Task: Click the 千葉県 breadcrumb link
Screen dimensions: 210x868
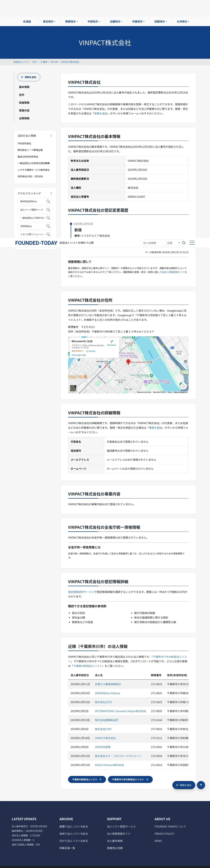Action: [x=44, y=62]
